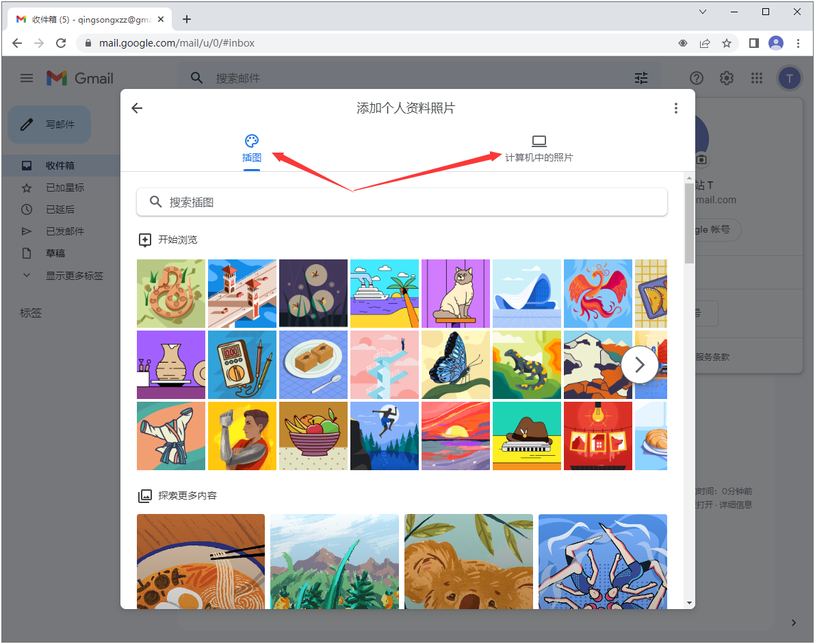Open Gmail settings gear
Viewport: 815px width, 644px height.
727,79
